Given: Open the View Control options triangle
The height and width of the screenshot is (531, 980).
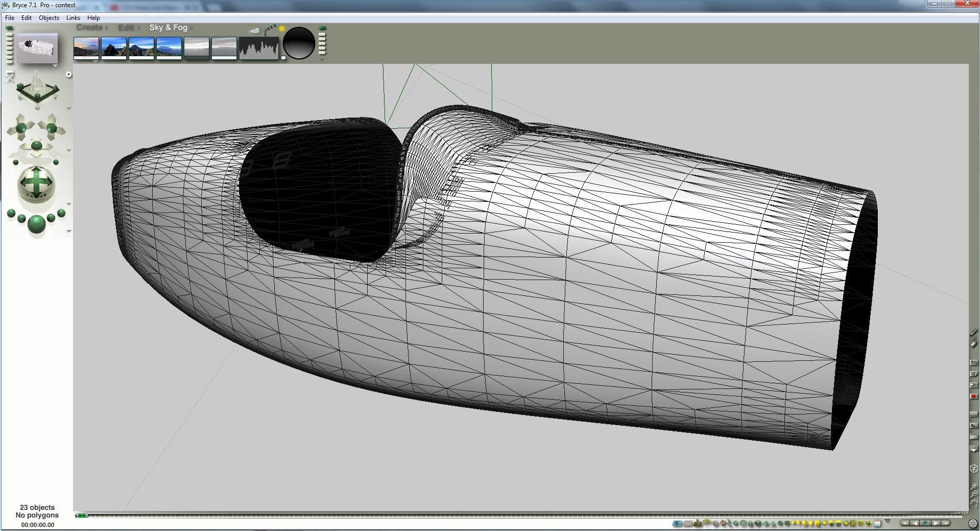Looking at the screenshot, I should [x=69, y=108].
